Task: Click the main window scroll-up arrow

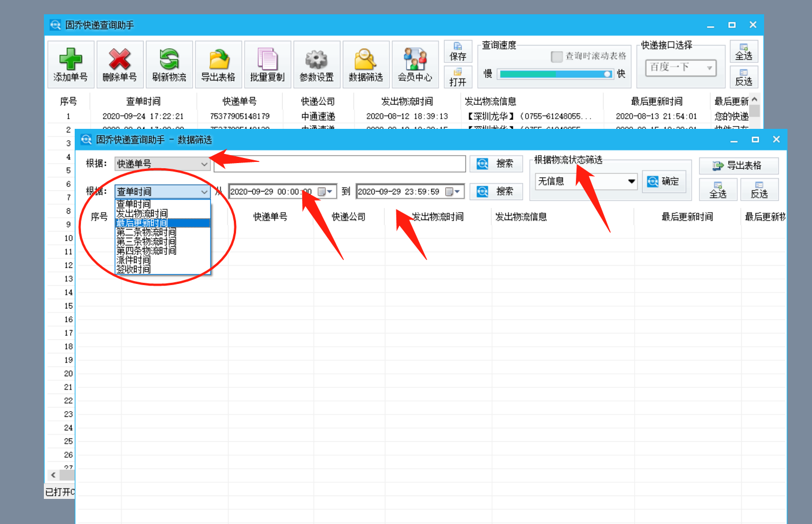Action: [754, 100]
